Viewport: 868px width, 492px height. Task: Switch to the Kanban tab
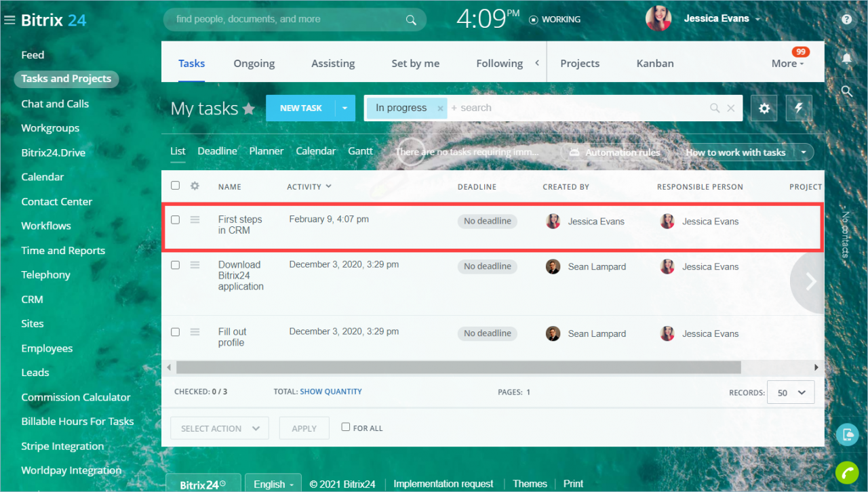click(x=655, y=63)
